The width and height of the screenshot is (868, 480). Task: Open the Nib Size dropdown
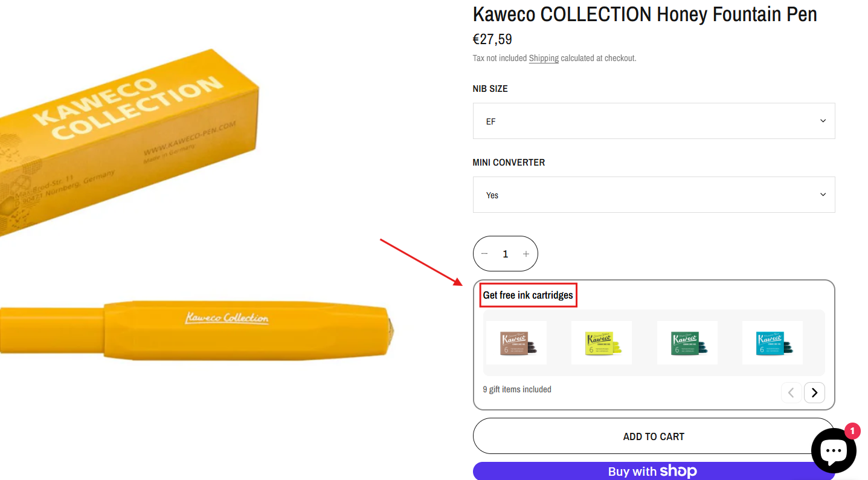click(654, 121)
